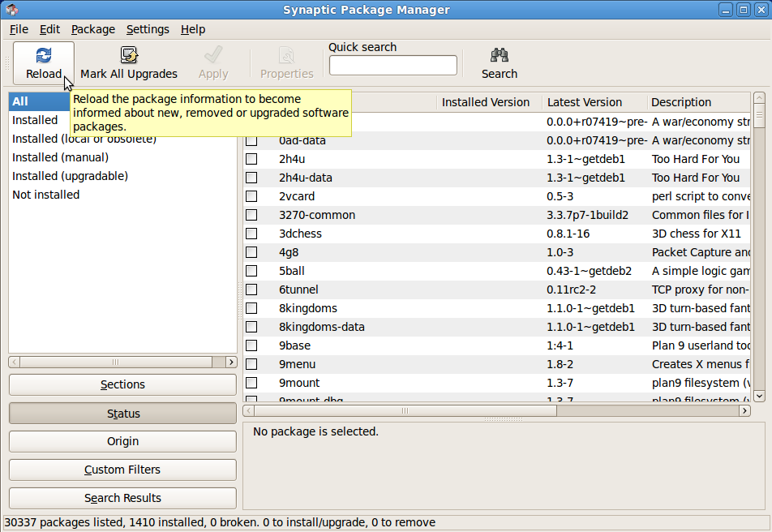The image size is (772, 532).
Task: Mark the checkbox next to 2h4u
Action: 251,159
